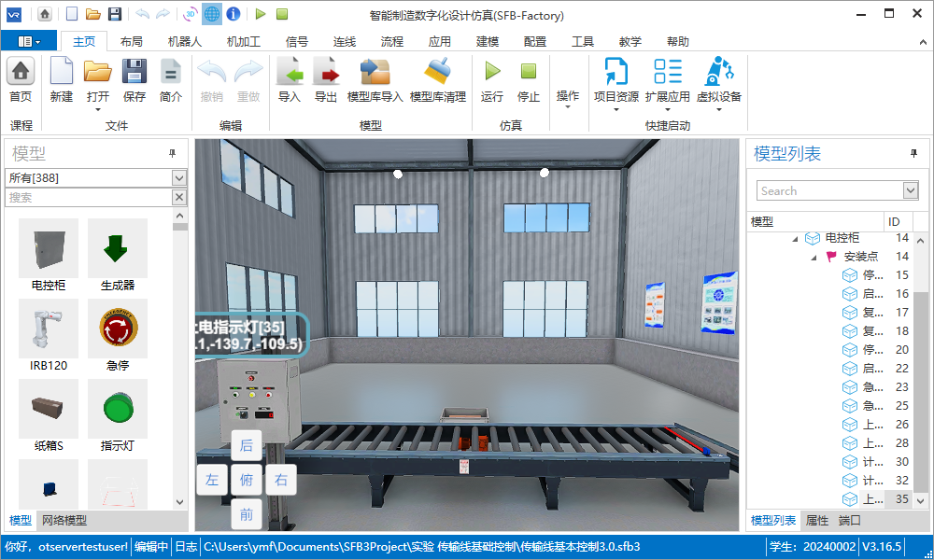Switch to the 建模 ribbon tab

coord(488,42)
